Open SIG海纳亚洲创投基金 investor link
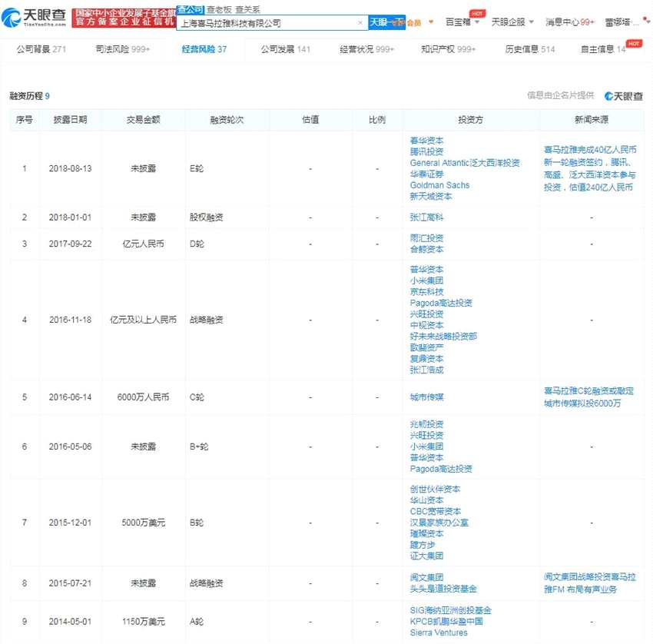 click(451, 610)
